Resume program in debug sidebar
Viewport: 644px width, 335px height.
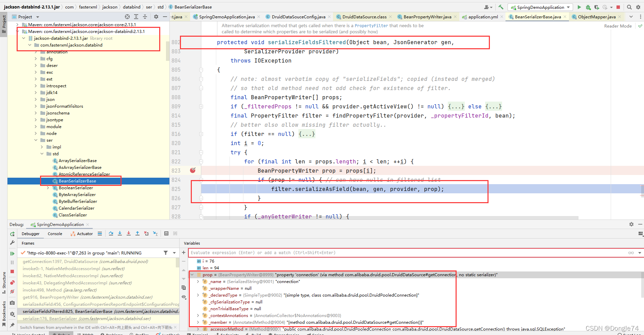[12, 253]
